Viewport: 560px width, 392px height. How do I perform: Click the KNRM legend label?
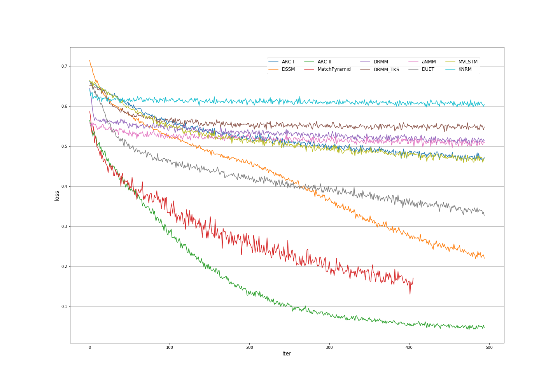tap(465, 69)
